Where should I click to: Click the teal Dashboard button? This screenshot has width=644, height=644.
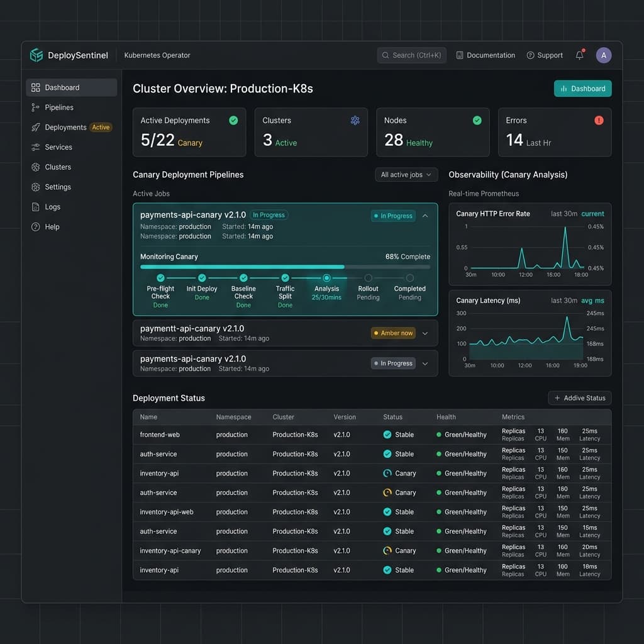pos(582,89)
